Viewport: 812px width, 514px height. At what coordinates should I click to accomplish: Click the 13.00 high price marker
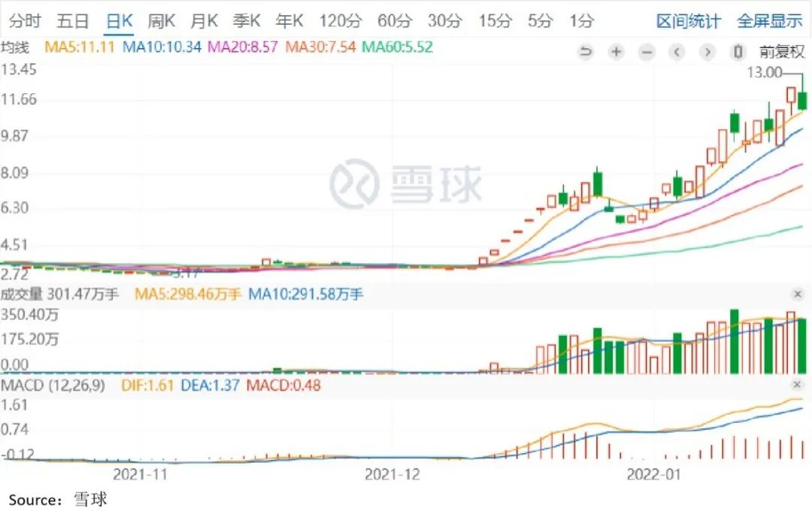pyautogui.click(x=765, y=72)
